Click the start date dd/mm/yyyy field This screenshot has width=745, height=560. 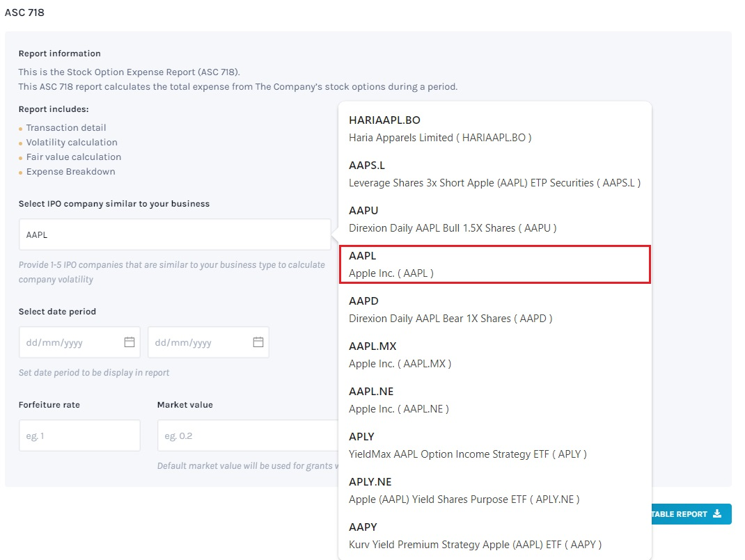coord(79,342)
